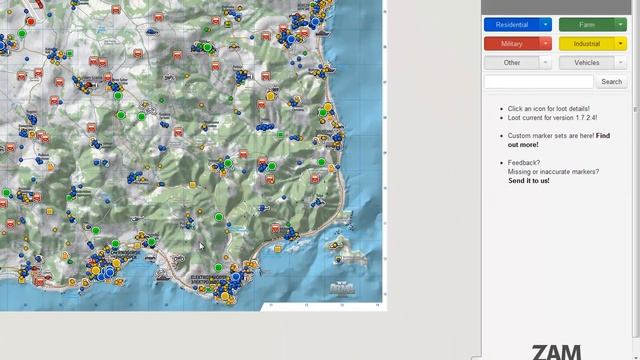Toggle the Farm marker filter
The image size is (640, 360).
click(x=587, y=24)
